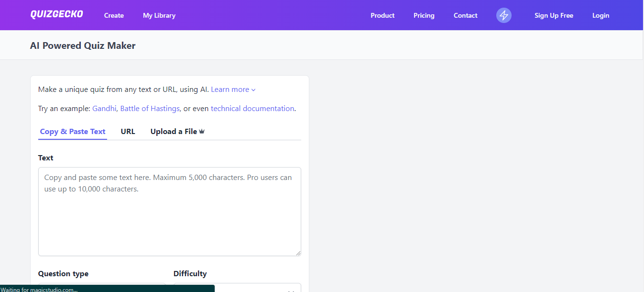This screenshot has height=292, width=644.
Task: Go to the Pricing page
Action: coord(424,15)
